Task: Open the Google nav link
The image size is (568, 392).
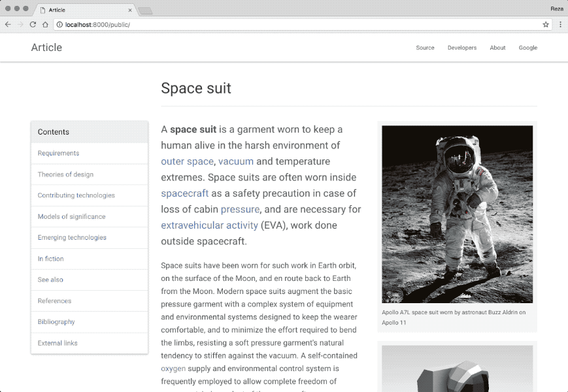Action: 527,48
